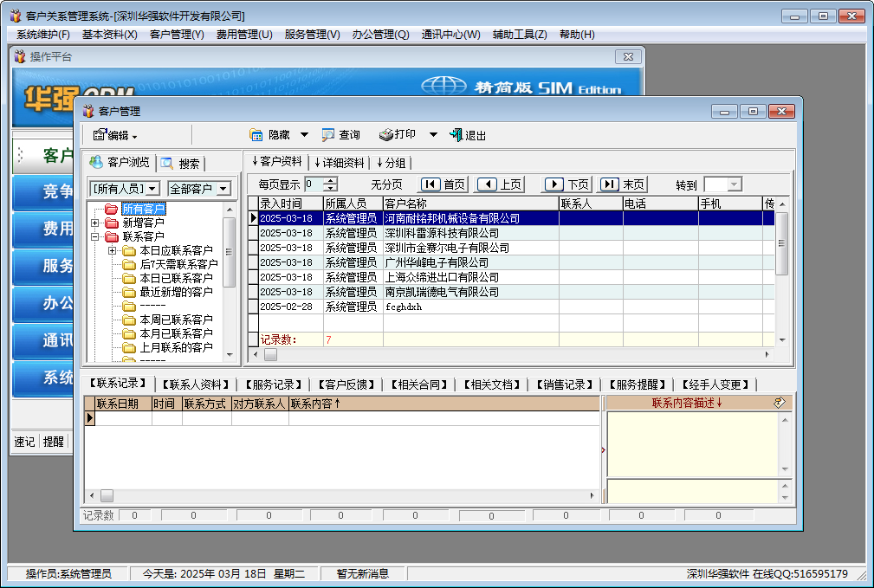Click 速记 tab in 操作平台 window
Image resolution: width=874 pixels, height=588 pixels.
(24, 442)
